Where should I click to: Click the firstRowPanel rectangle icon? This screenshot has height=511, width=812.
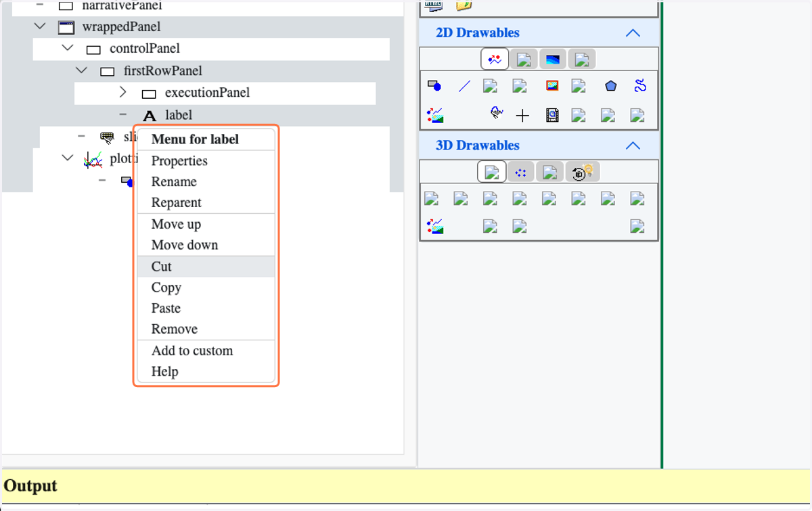107,71
